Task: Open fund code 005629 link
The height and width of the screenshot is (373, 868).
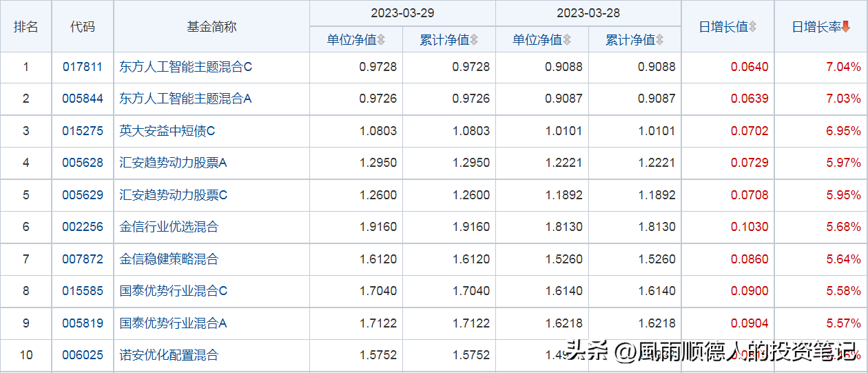Action: [x=83, y=195]
